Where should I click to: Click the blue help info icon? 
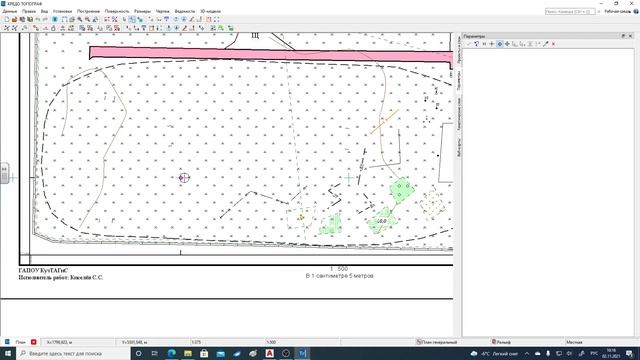636,11
